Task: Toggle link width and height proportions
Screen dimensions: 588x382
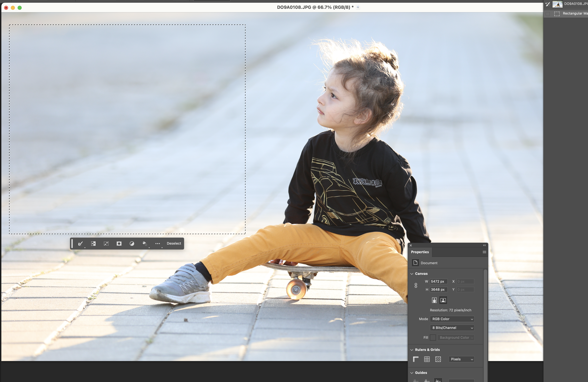Action: [x=416, y=285]
